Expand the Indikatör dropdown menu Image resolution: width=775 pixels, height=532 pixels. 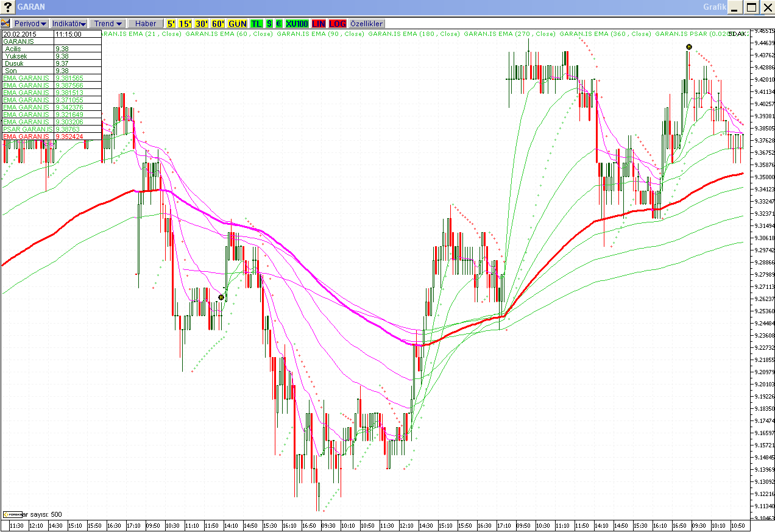[69, 23]
